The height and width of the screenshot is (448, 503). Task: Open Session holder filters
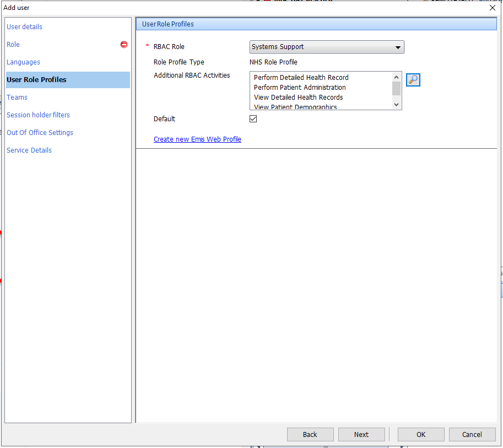point(38,115)
